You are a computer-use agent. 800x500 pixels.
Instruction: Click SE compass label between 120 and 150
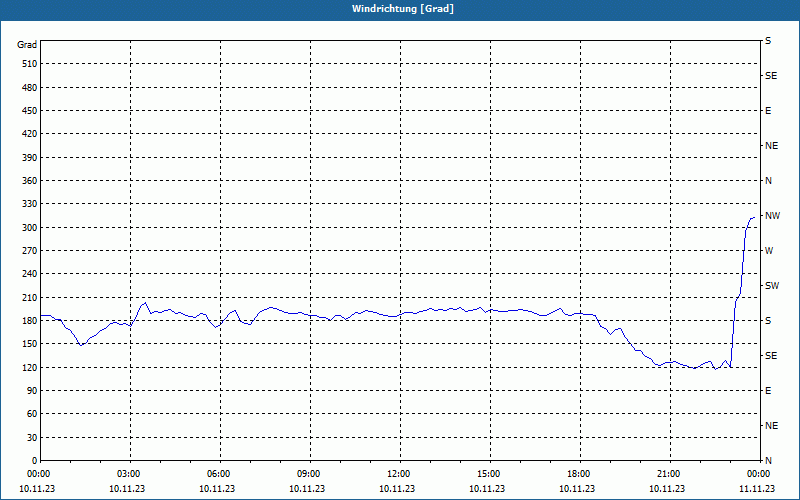[x=771, y=356]
